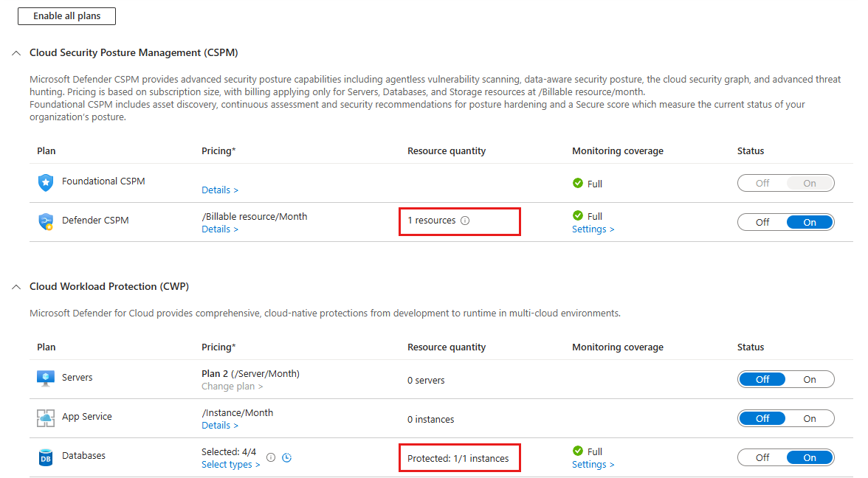The width and height of the screenshot is (868, 478).
Task: Open Details link for App Service
Action: [220, 426]
